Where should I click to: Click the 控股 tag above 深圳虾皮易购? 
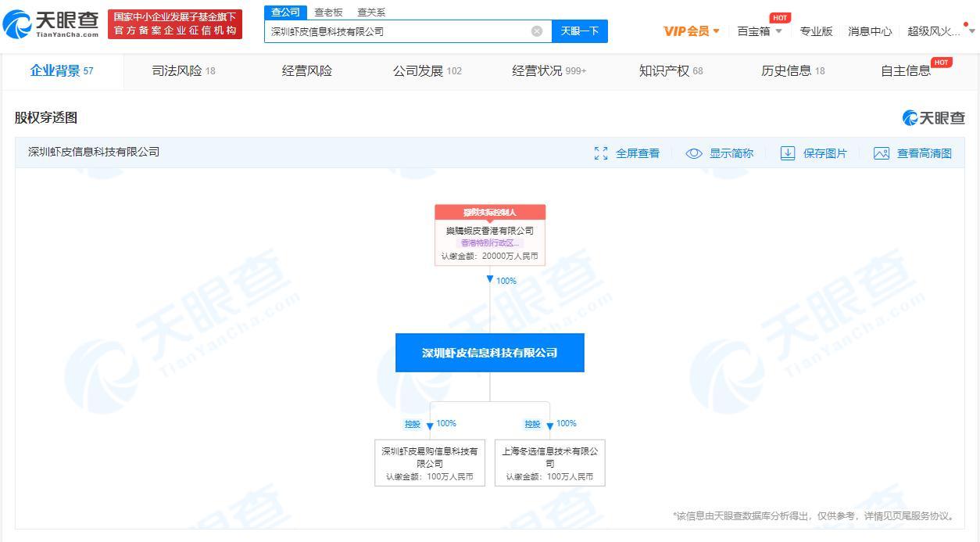(412, 424)
